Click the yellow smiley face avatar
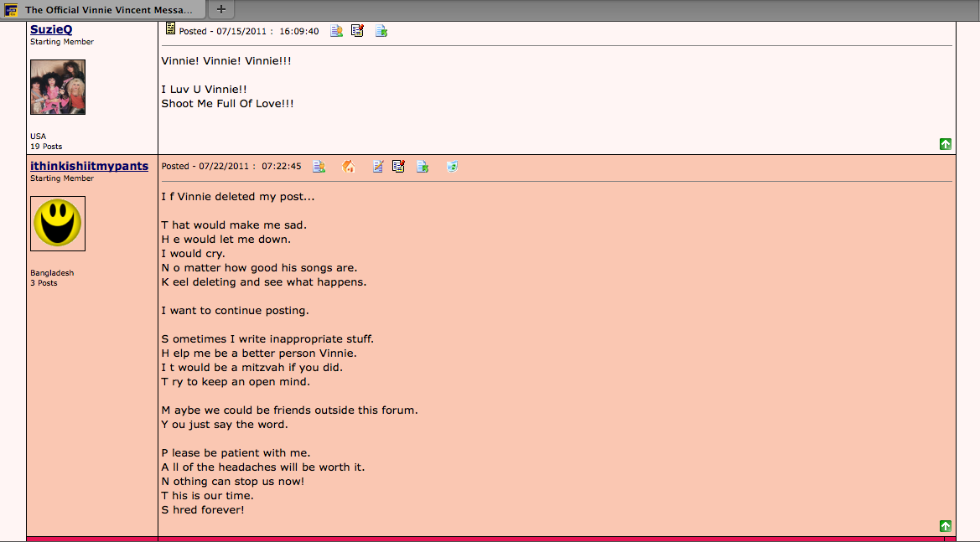The height and width of the screenshot is (542, 980). coord(58,224)
